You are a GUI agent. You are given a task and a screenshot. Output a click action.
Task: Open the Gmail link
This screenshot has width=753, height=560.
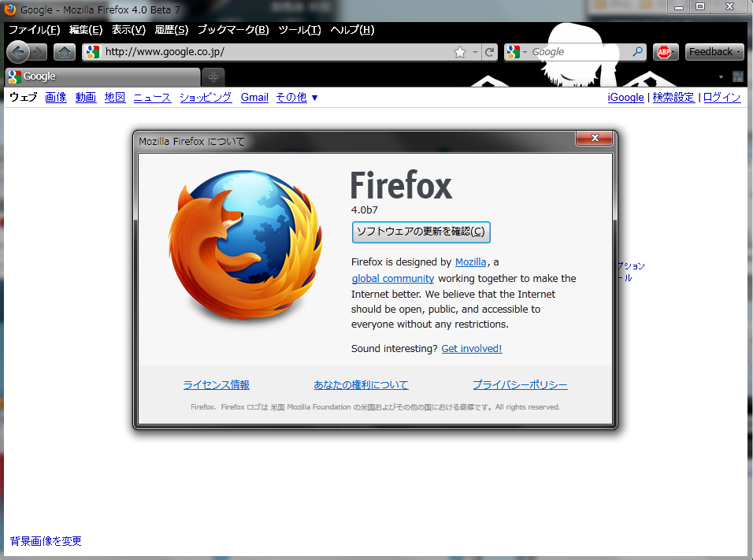click(x=254, y=98)
